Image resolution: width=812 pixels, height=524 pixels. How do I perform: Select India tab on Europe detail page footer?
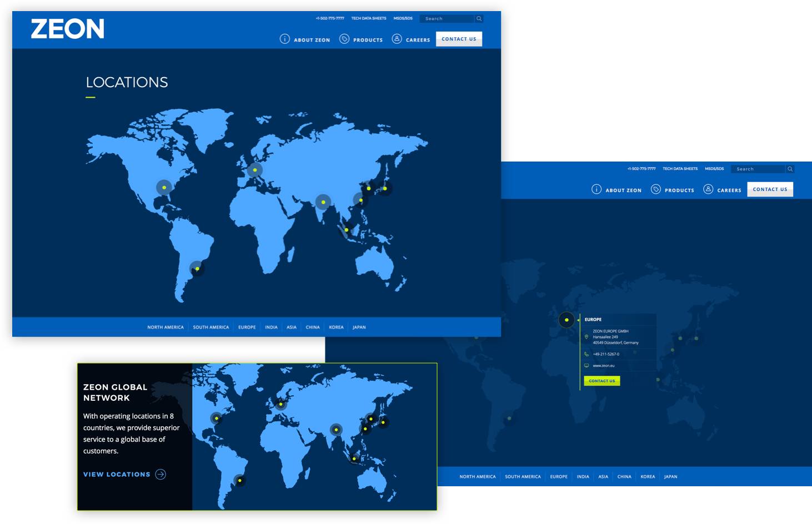(x=583, y=477)
